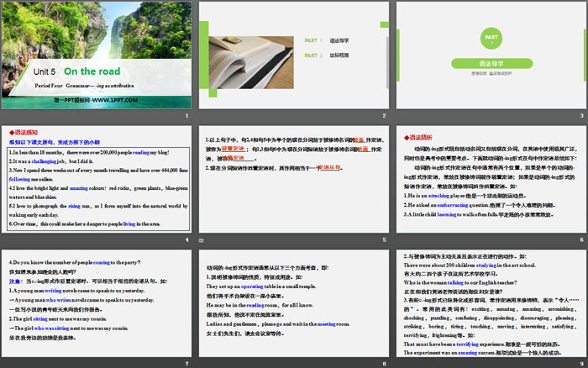Select slide 7 starting 'Do you know the number'

pyautogui.click(x=97, y=304)
